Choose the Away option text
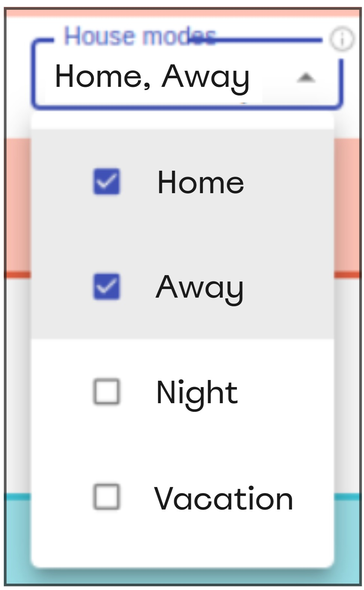364x590 pixels. tap(199, 288)
